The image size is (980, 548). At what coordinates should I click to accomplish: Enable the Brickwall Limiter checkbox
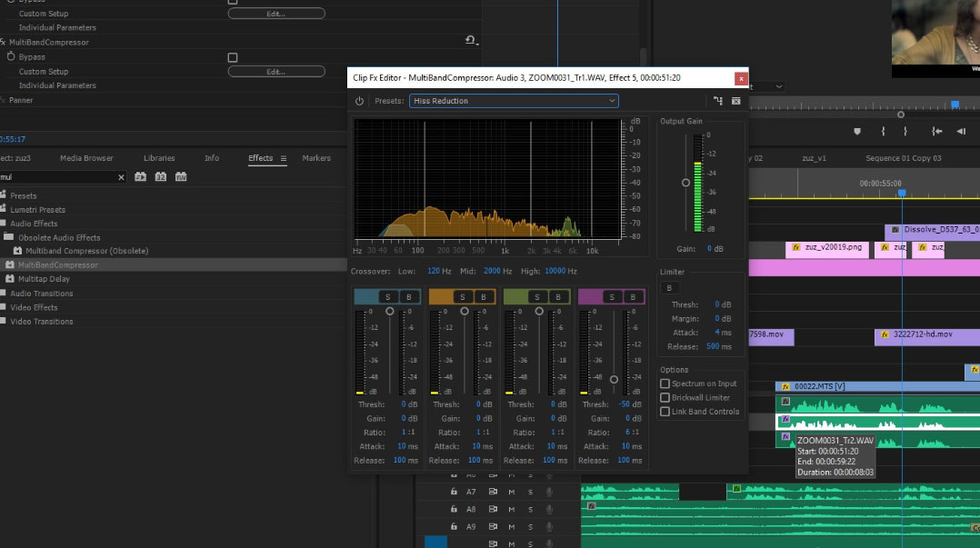pos(665,398)
